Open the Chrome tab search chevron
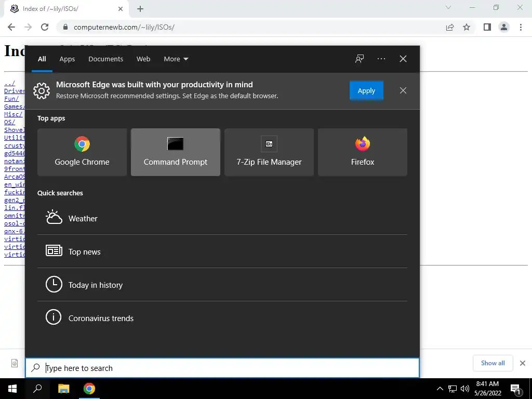The width and height of the screenshot is (532, 399). 448,7
